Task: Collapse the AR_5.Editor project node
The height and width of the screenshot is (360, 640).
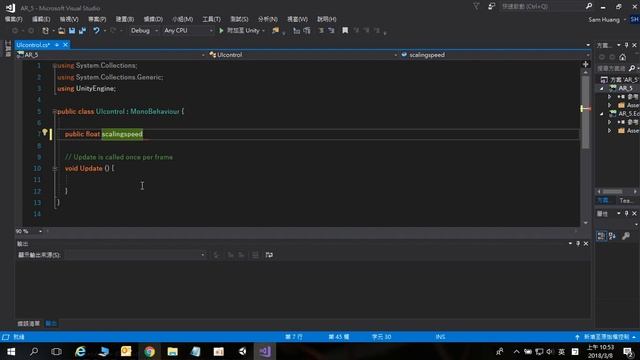Action: coord(602,113)
